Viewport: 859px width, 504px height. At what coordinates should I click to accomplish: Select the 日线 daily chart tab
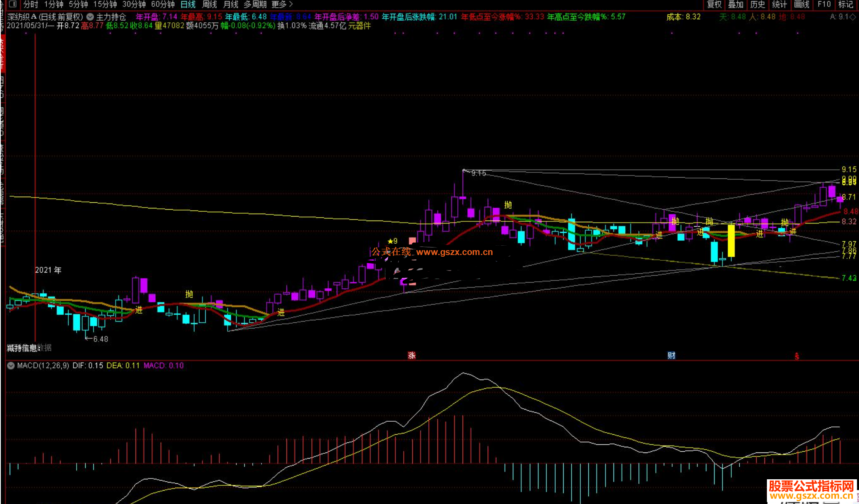pyautogui.click(x=188, y=4)
